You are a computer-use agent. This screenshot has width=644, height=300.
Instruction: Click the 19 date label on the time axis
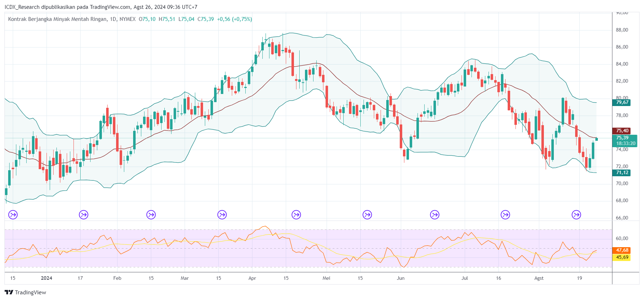tap(579, 278)
